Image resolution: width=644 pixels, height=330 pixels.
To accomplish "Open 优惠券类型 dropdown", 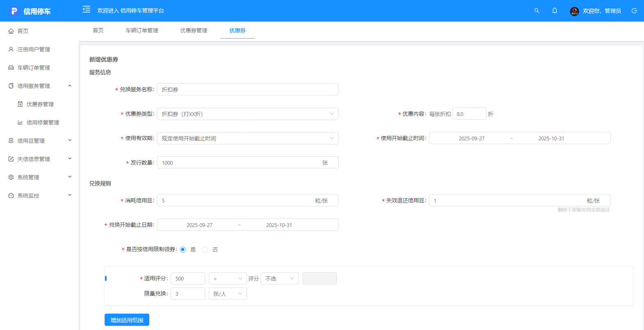I will [248, 114].
